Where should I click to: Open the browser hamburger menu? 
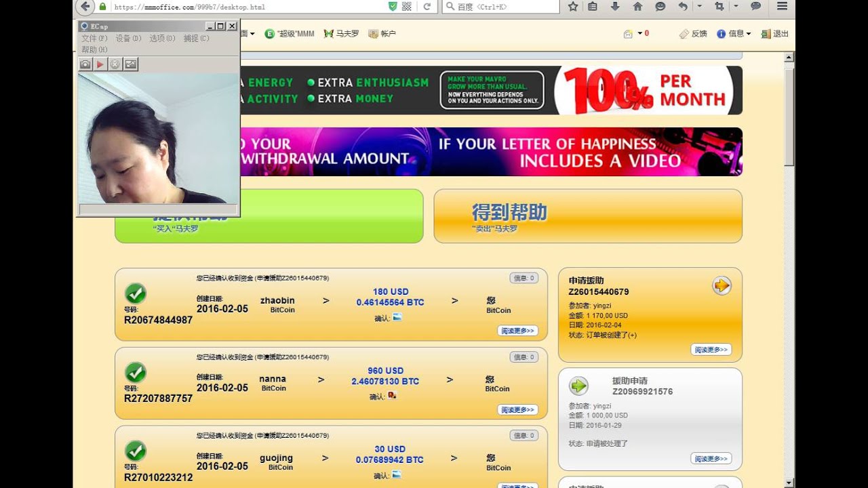tap(782, 7)
